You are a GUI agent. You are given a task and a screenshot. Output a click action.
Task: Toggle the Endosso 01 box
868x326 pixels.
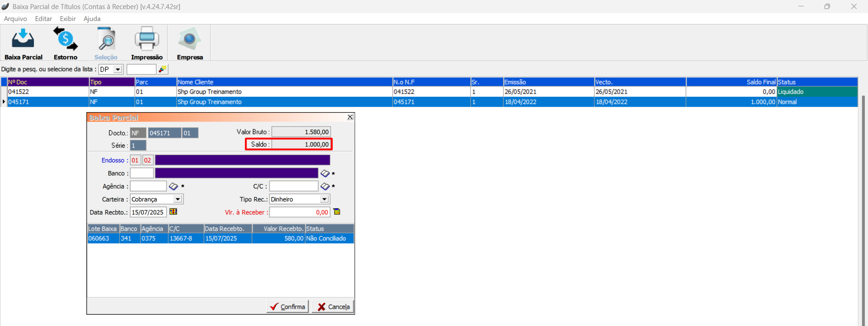tap(135, 160)
